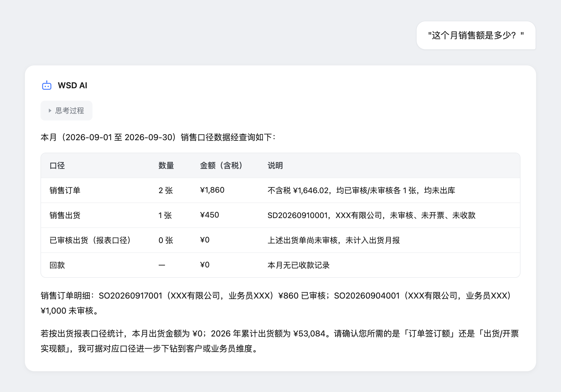561x392 pixels.
Task: Click the 本月 date range intro sentence
Action: 158,137
